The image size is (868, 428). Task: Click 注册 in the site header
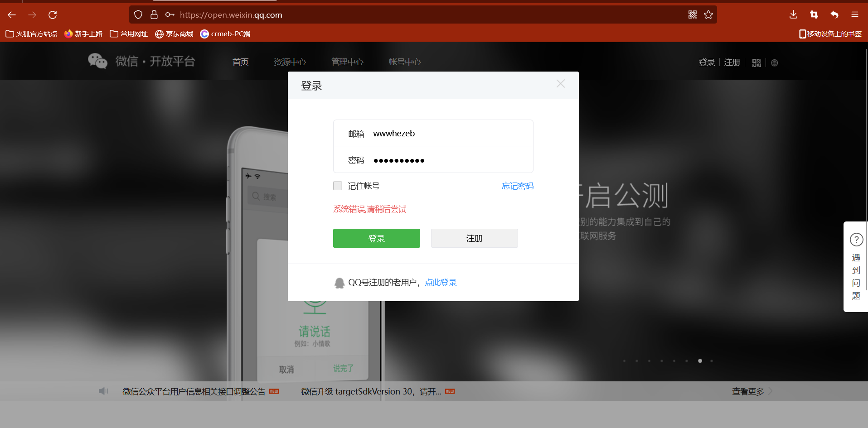click(732, 63)
